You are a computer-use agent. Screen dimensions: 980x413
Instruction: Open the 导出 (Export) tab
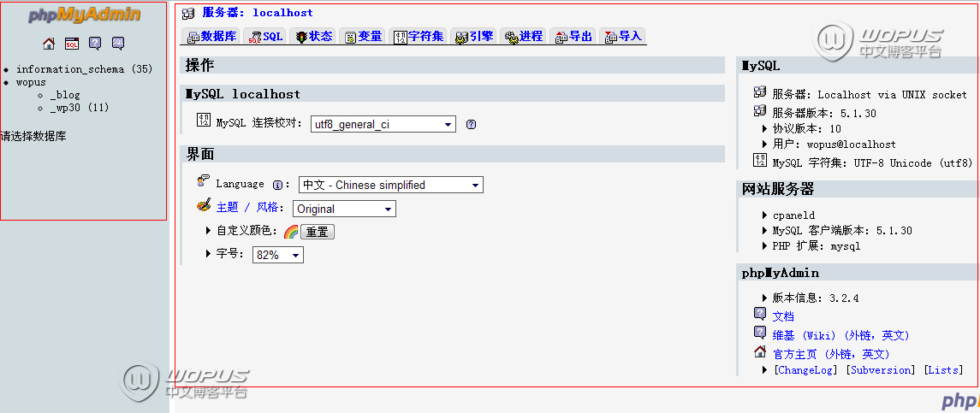[x=573, y=36]
